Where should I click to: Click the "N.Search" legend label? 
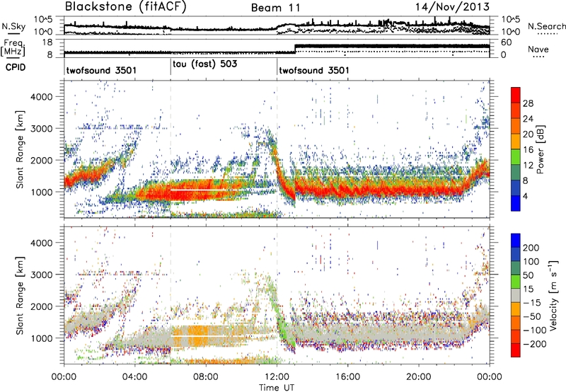click(x=546, y=26)
